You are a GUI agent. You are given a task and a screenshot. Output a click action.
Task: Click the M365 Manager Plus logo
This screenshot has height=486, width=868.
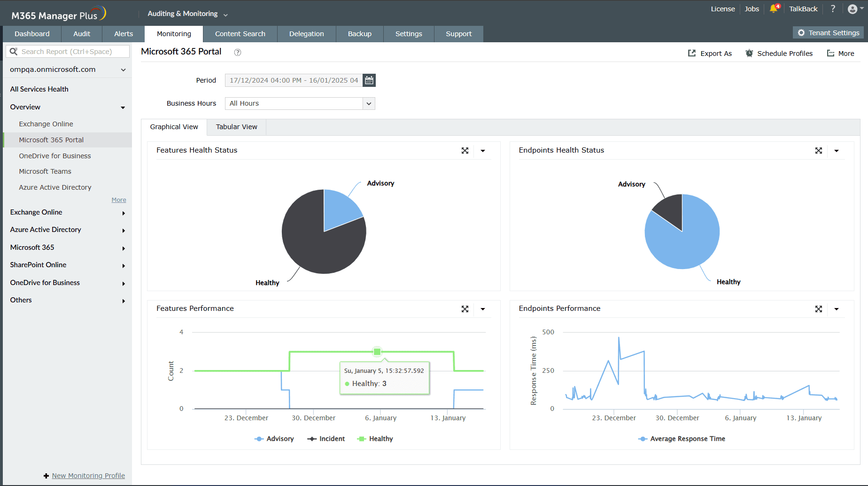[59, 14]
